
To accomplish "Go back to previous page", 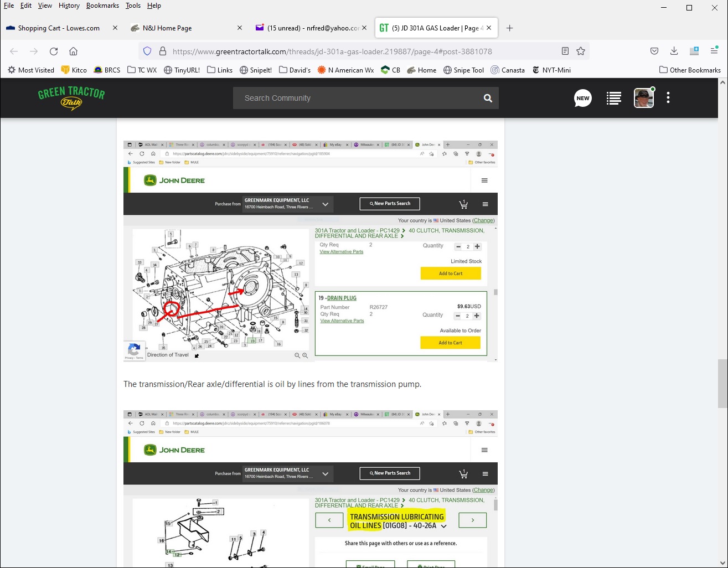I will [14, 51].
